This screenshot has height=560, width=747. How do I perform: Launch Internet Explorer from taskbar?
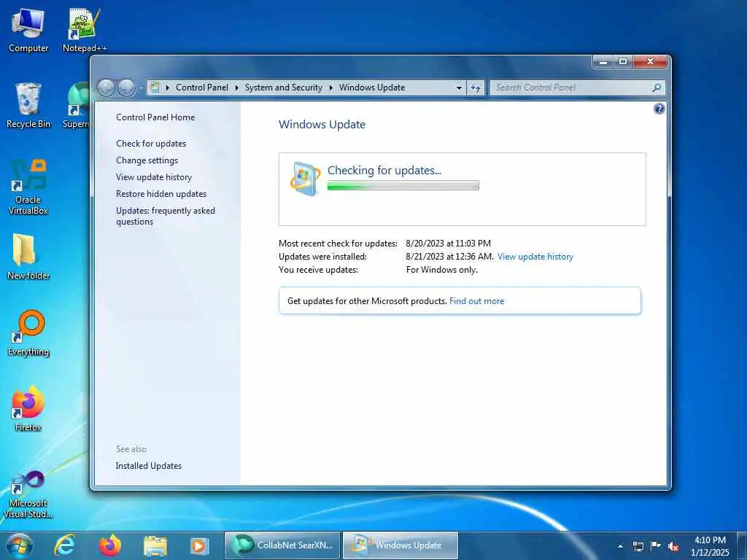pyautogui.click(x=65, y=545)
